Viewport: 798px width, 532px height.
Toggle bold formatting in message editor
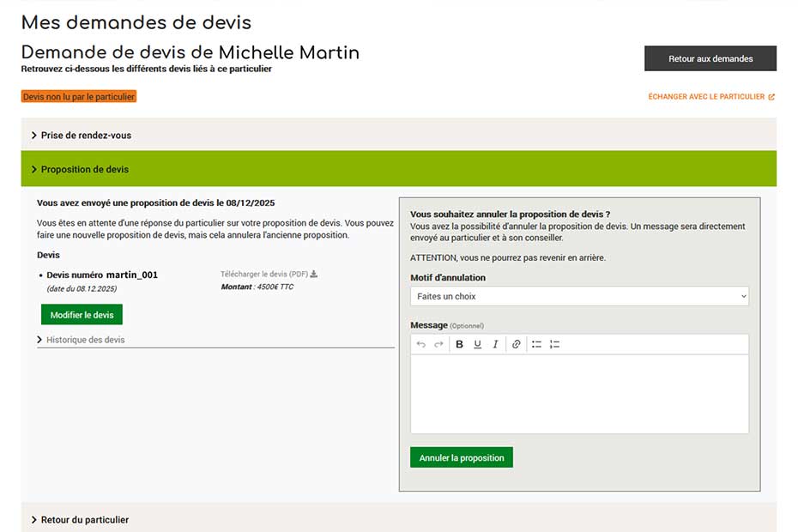tap(459, 344)
